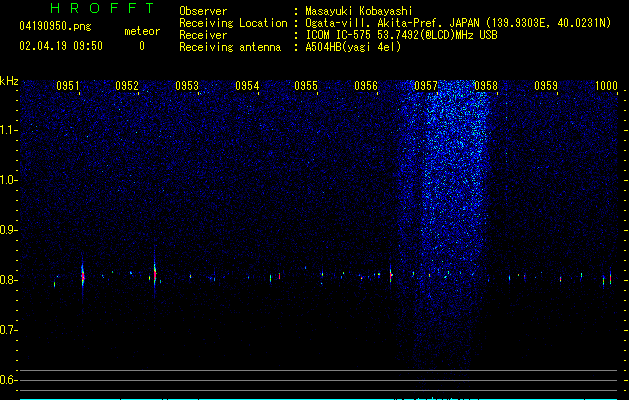Click the 1000 time marker
The image size is (629, 400).
coord(606,85)
